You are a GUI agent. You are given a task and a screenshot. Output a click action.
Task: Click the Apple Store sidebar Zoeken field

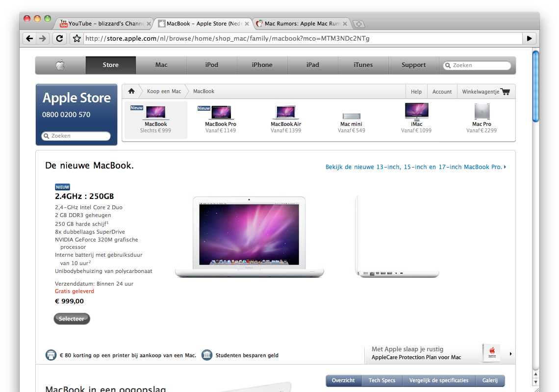coord(76,136)
